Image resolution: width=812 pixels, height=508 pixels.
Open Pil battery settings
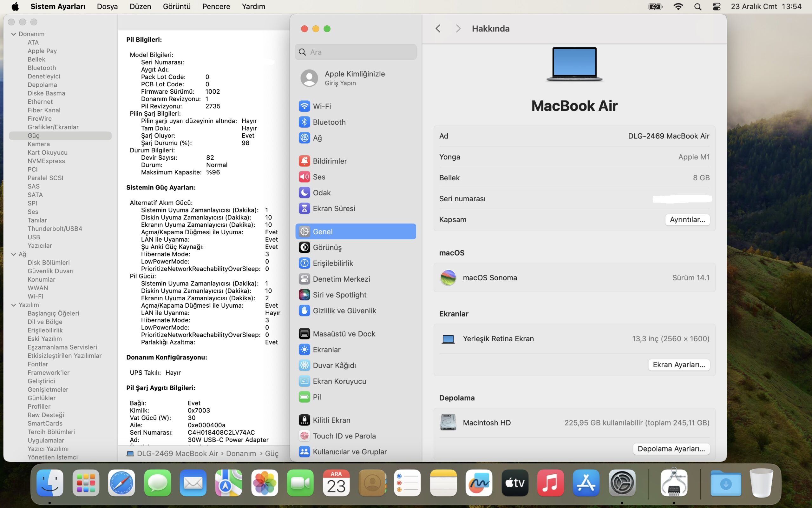[x=355, y=397]
